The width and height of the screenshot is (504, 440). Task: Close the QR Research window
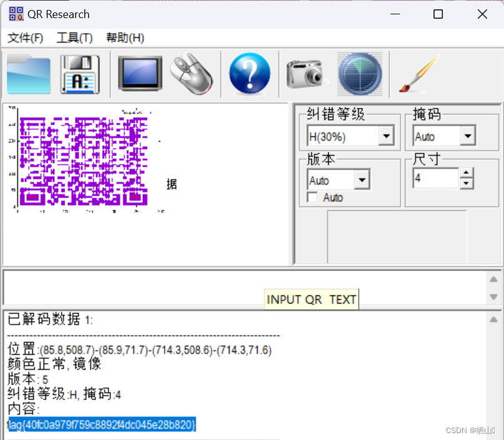pos(482,14)
